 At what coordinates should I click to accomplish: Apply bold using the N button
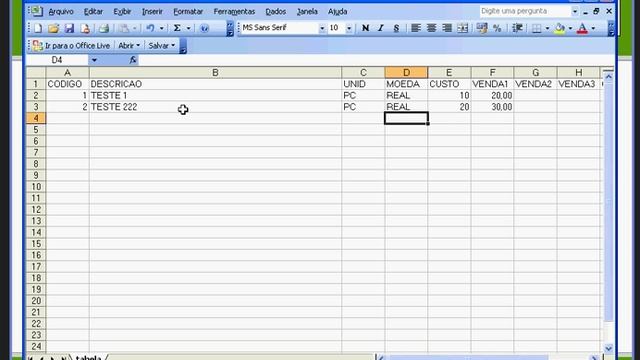(x=365, y=28)
